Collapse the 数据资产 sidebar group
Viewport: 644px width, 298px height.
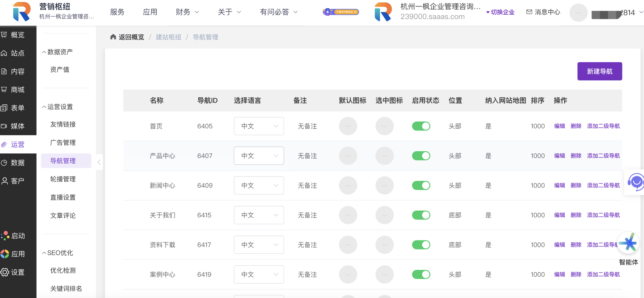(x=58, y=52)
